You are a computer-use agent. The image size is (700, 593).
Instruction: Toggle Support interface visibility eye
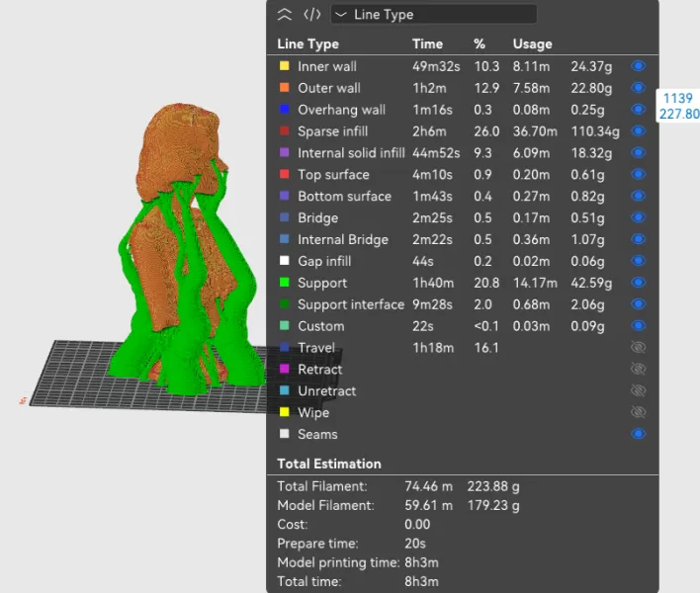[639, 303]
